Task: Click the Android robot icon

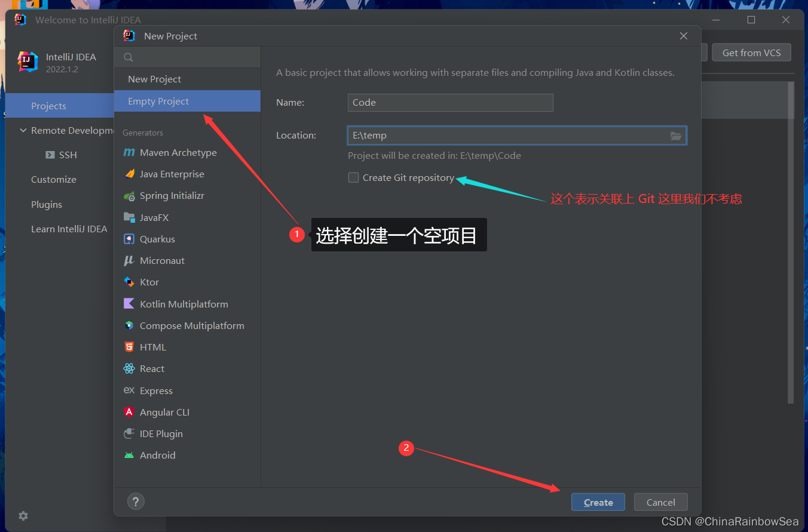Action: pyautogui.click(x=129, y=455)
